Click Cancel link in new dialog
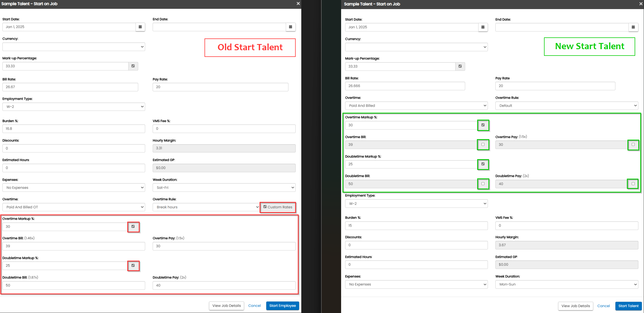 point(603,306)
